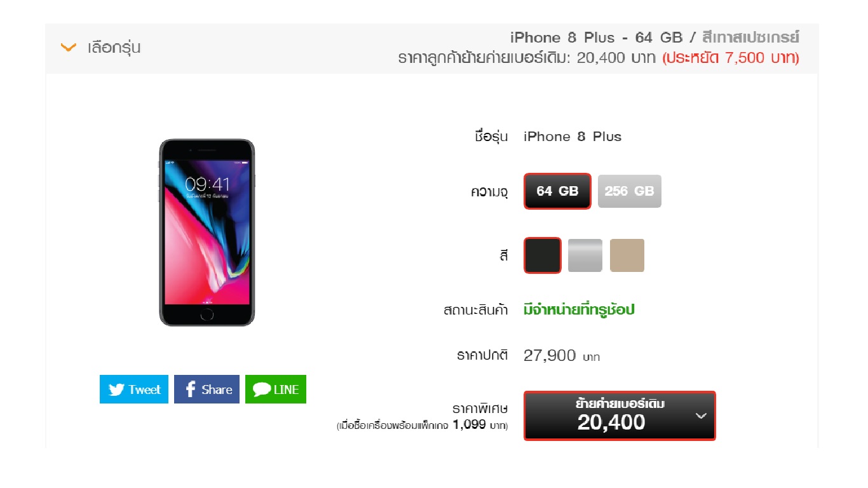Pick the silver color swatch

[x=585, y=255]
